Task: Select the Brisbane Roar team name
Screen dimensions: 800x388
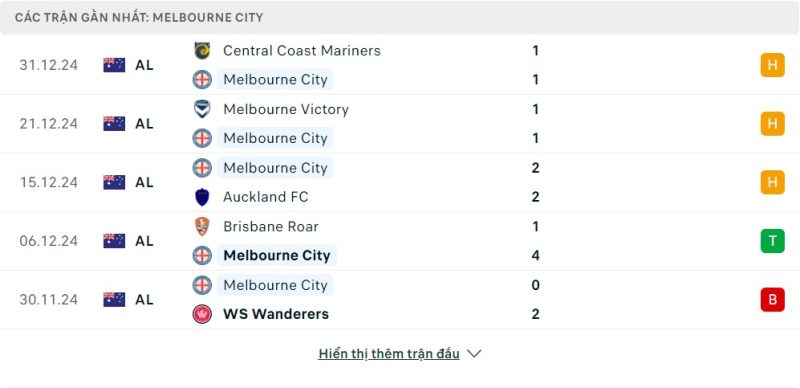Action: (271, 226)
